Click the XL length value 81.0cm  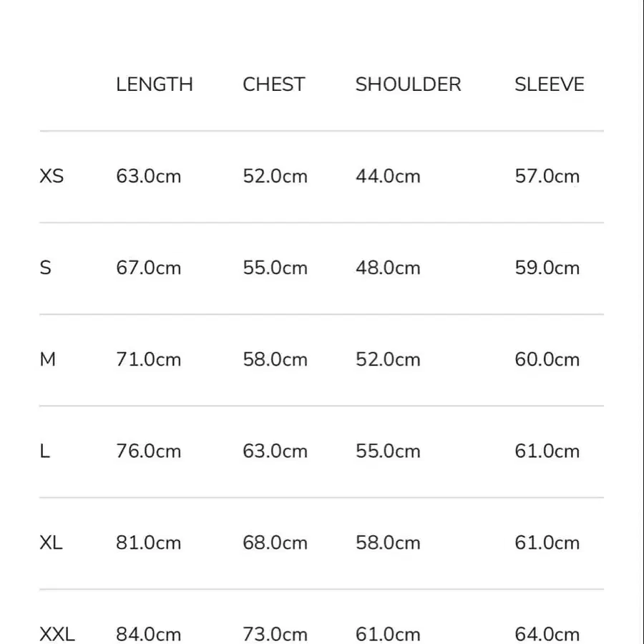pos(148,543)
